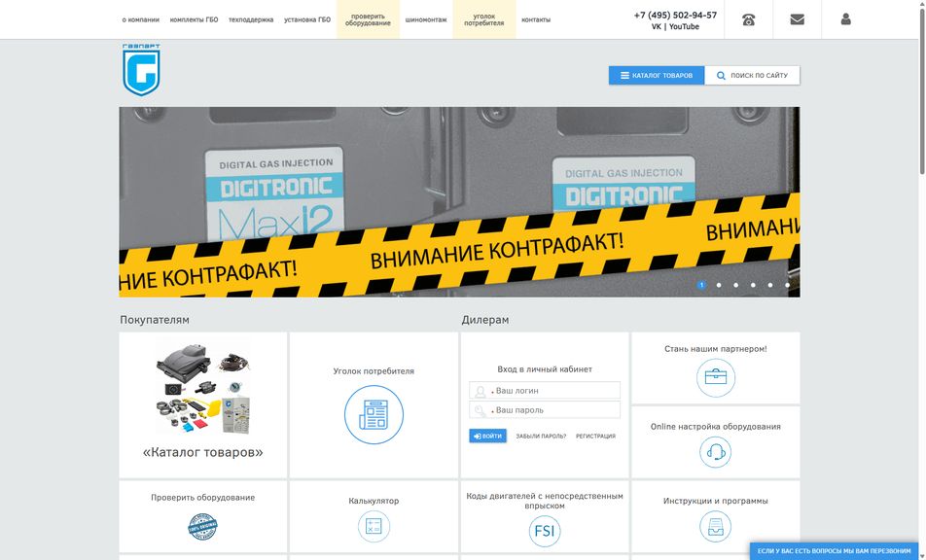Select установка ГБО menu item
Image resolution: width=926 pixels, height=560 pixels.
(x=307, y=19)
